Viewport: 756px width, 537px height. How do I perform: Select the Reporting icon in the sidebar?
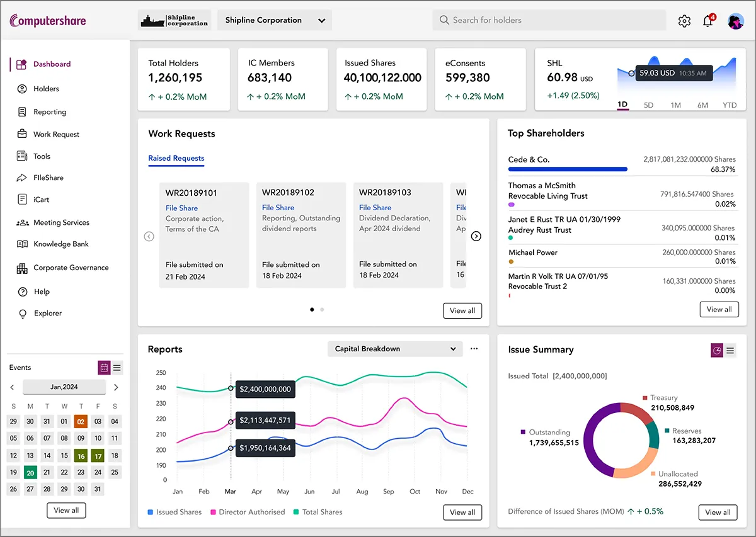(x=21, y=111)
